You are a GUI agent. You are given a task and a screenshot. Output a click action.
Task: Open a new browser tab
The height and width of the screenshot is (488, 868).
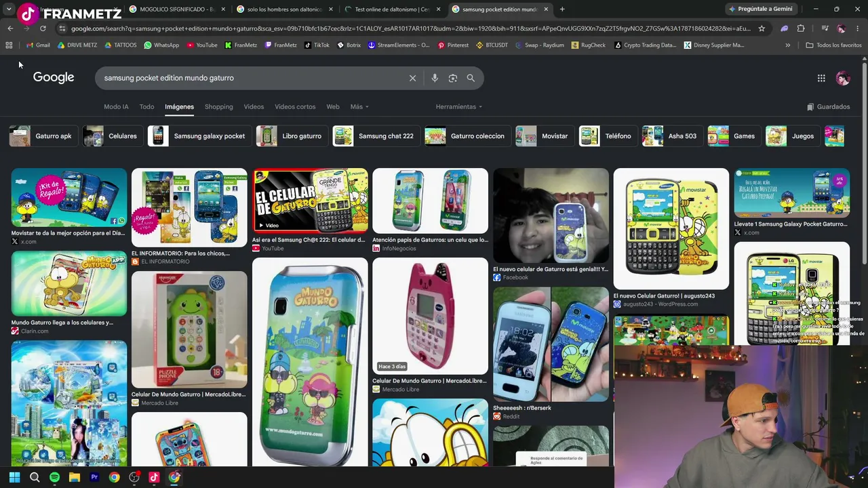[x=562, y=9]
